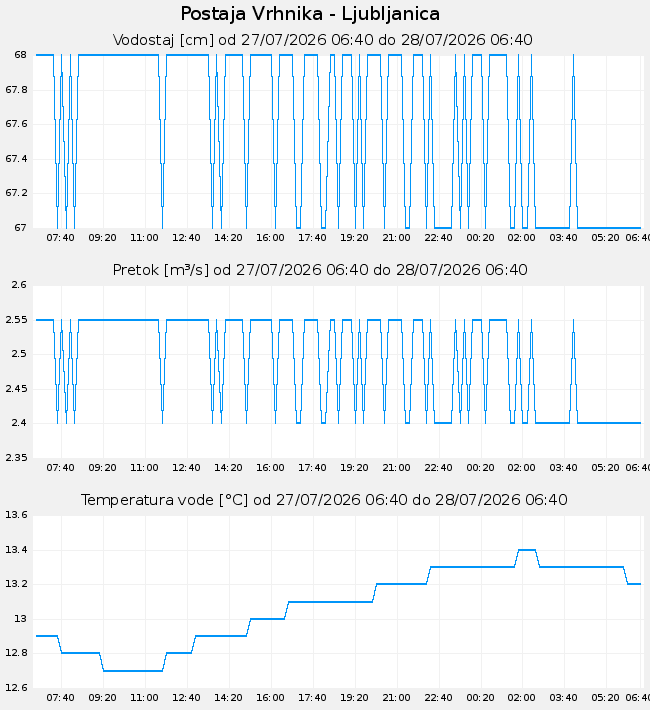Click the 07:40 label under Vodostaj chart

[x=60, y=238]
